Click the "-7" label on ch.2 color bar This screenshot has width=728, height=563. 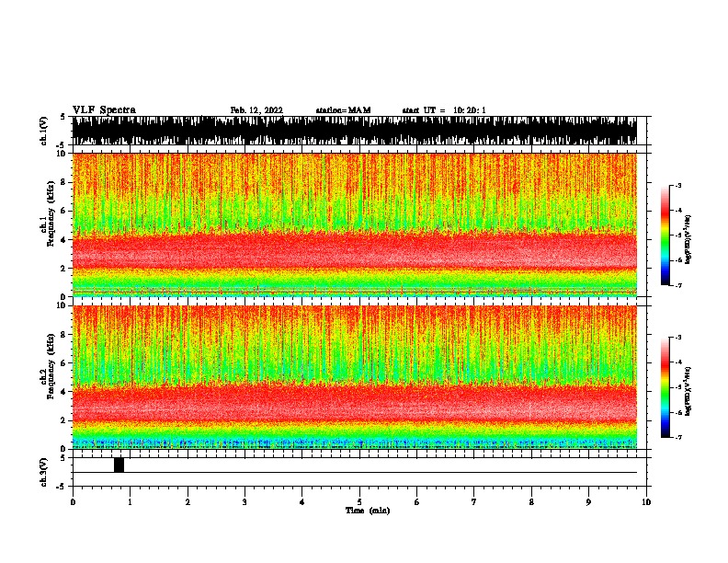(x=678, y=437)
